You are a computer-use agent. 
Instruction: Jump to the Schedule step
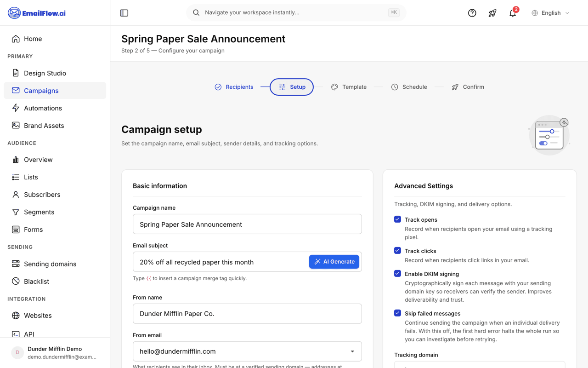click(409, 87)
